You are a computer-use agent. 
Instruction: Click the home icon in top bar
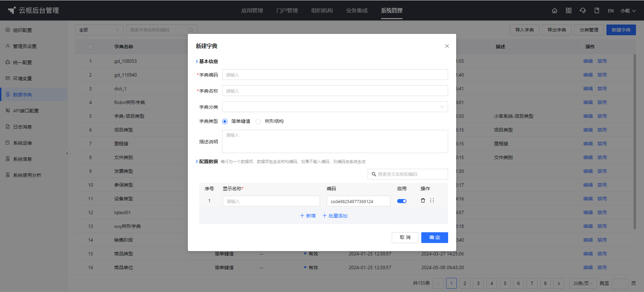[x=554, y=11]
